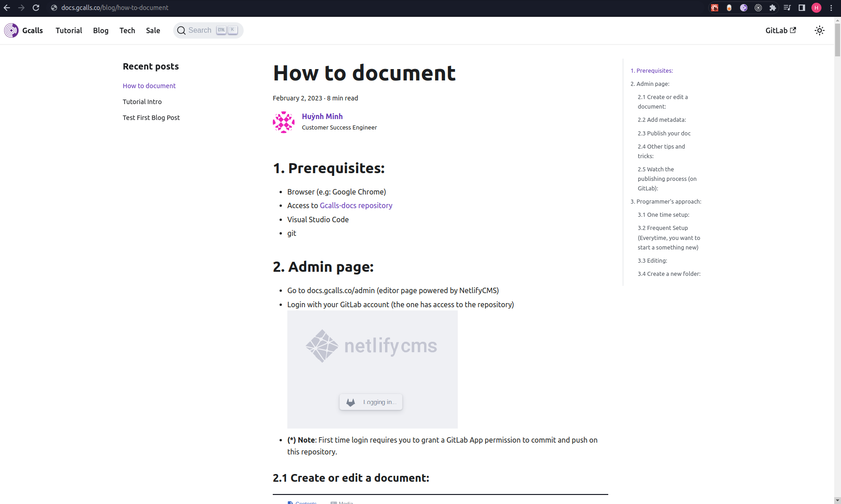Toggle dark/light mode sun icon
841x504 pixels.
coord(819,30)
